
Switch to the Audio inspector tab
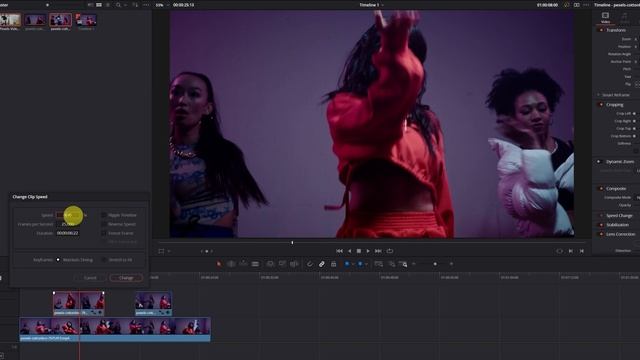tap(624, 18)
